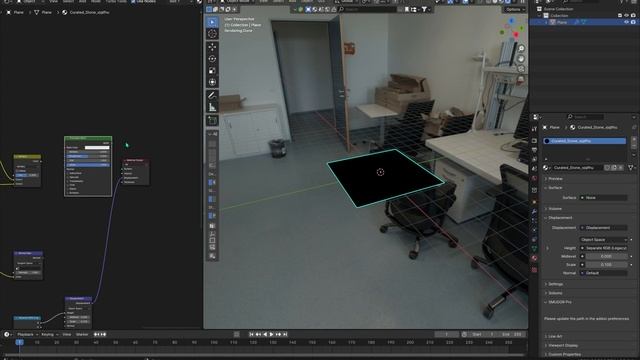The image size is (640, 360).
Task: Open the timeline View menu
Action: tap(67, 334)
